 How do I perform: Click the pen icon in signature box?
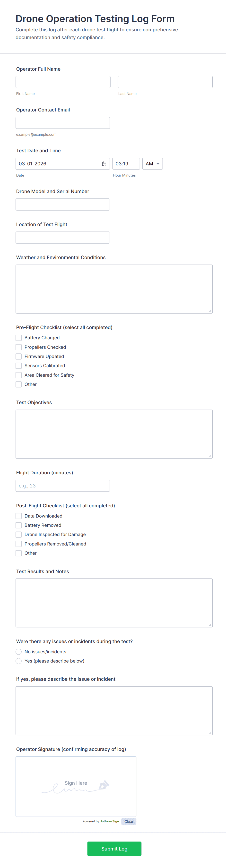click(104, 785)
